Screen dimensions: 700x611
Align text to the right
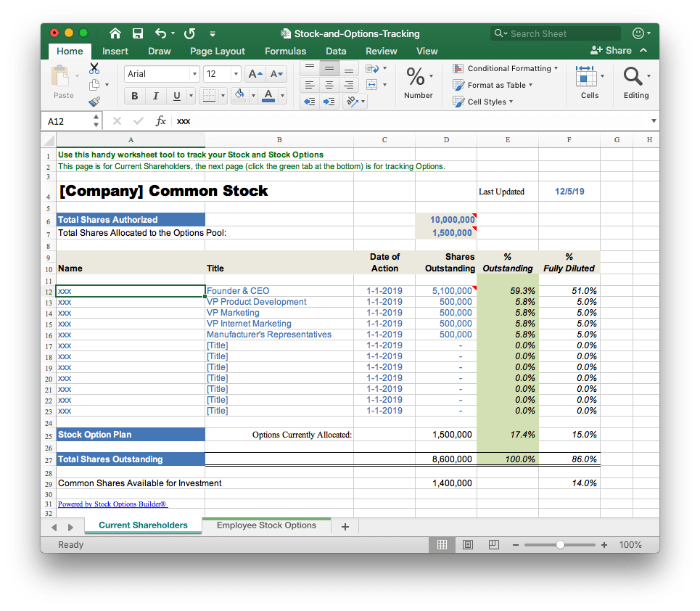(x=349, y=85)
